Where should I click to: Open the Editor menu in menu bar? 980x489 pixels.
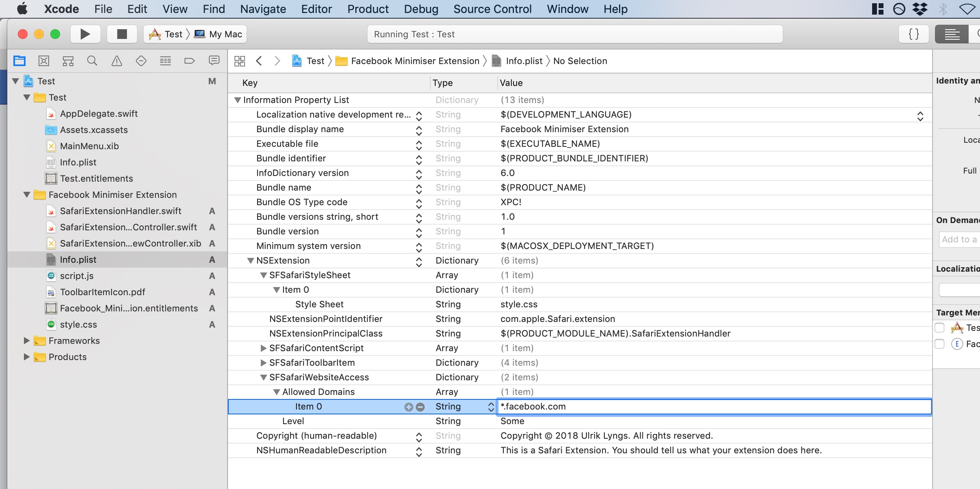(x=316, y=9)
